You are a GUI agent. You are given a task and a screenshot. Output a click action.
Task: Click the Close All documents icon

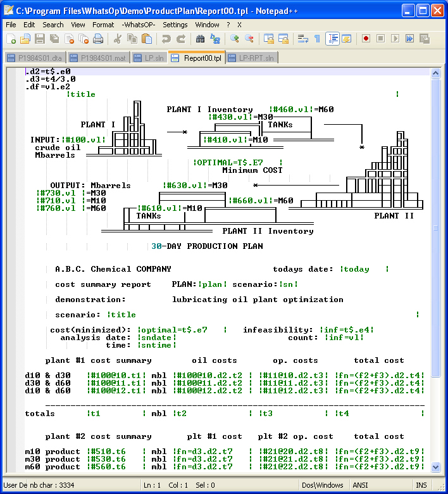click(x=84, y=39)
